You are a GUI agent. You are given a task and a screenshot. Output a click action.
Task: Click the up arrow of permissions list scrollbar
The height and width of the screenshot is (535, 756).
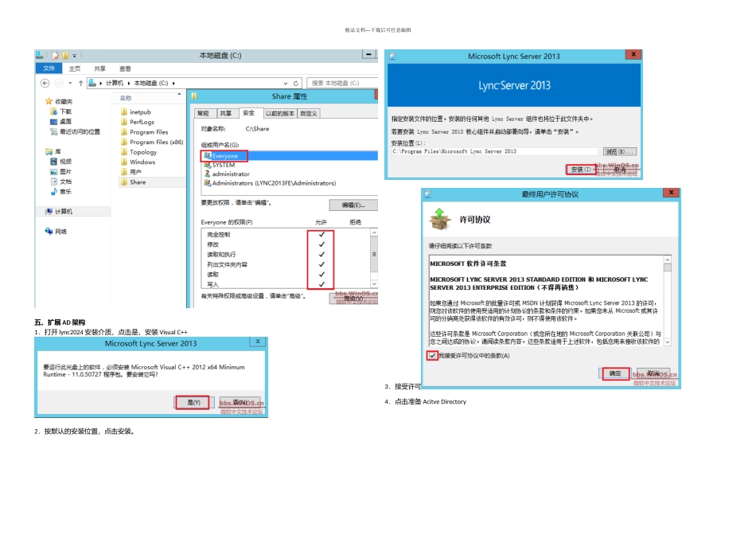pos(374,232)
